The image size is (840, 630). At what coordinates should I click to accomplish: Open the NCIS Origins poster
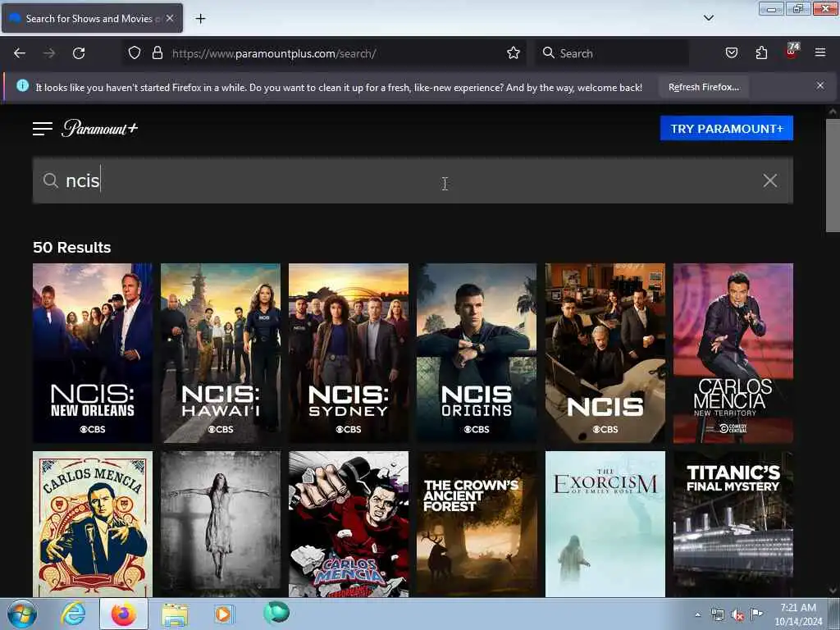click(x=477, y=353)
